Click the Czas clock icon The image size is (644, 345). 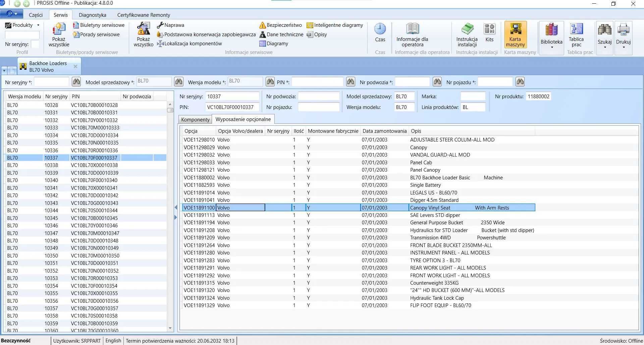tap(380, 33)
